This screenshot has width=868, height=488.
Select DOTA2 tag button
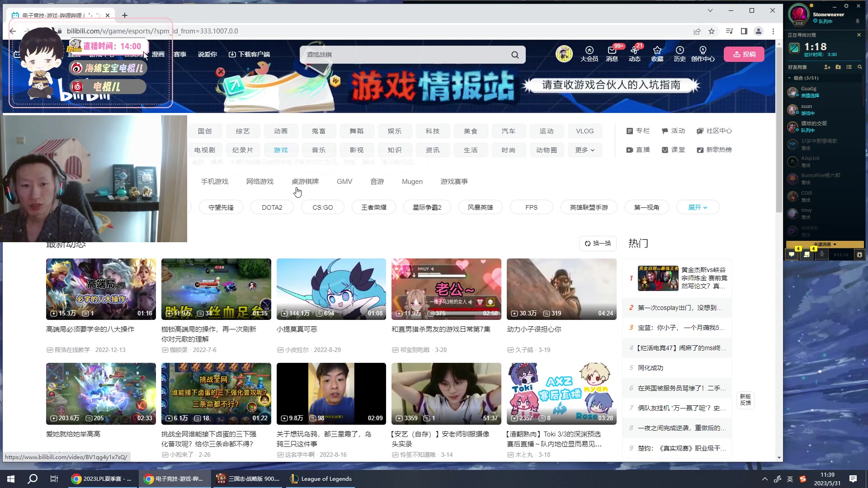(272, 207)
